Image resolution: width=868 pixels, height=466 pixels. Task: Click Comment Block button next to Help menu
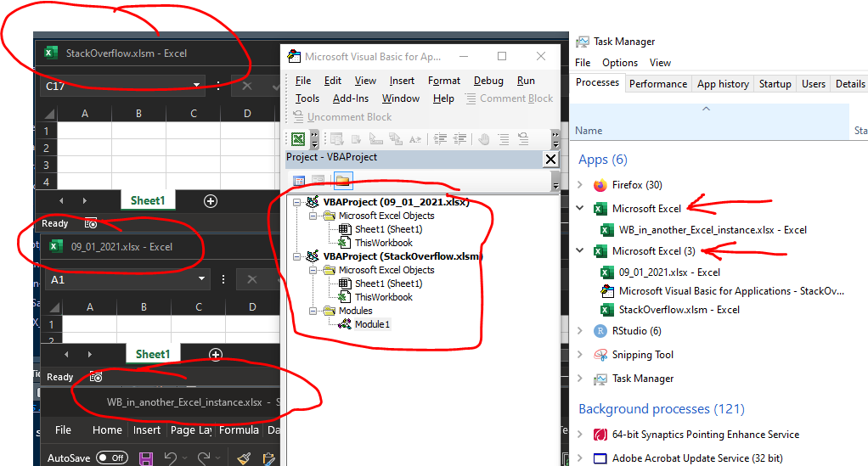509,98
